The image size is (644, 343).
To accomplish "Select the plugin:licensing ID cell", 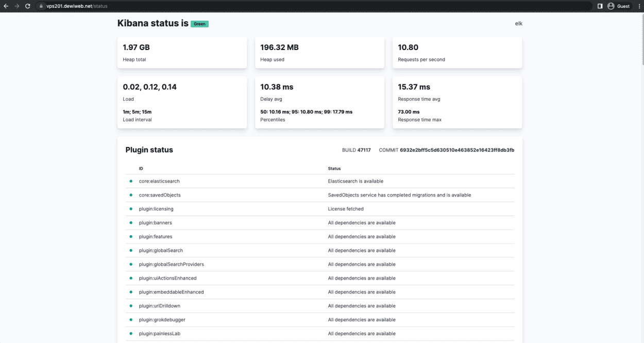I will tap(156, 209).
